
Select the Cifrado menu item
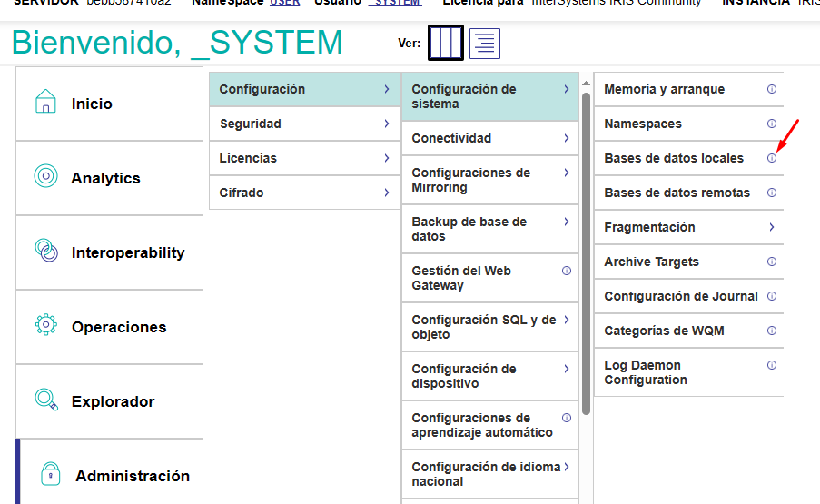click(x=241, y=193)
